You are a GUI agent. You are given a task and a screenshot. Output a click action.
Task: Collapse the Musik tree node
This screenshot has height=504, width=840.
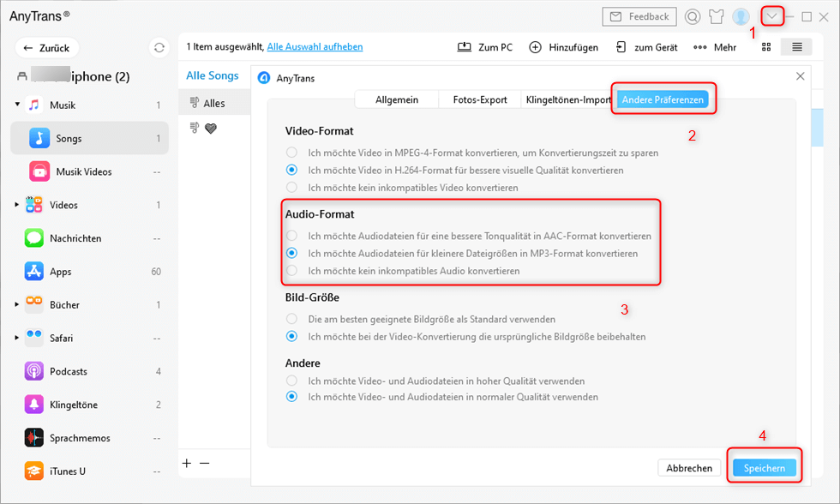click(x=17, y=105)
